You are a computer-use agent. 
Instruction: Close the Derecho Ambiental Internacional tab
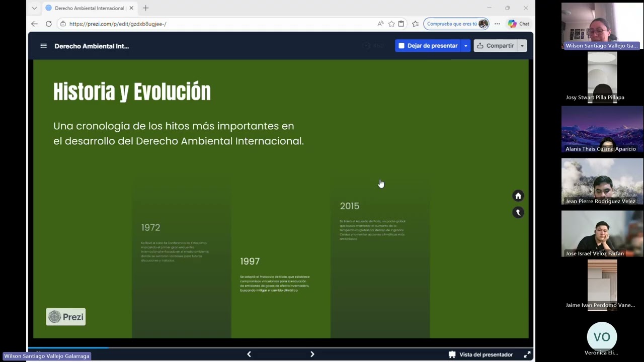click(x=131, y=8)
